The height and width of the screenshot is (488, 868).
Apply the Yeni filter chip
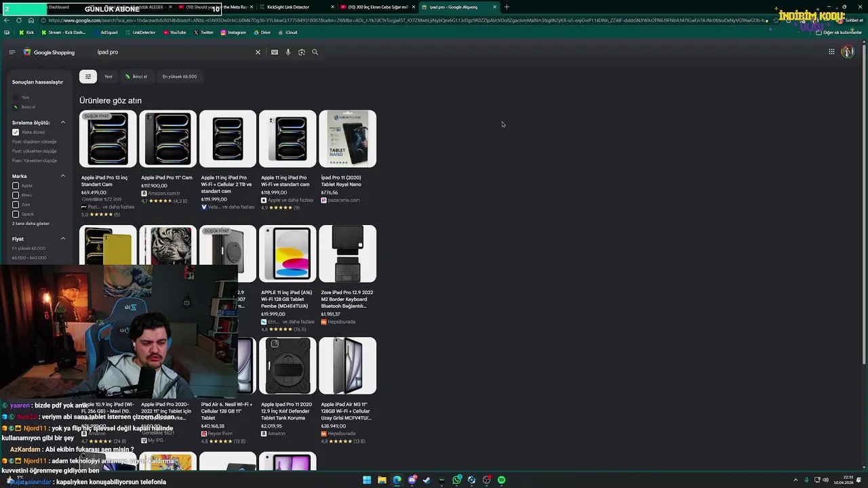click(108, 77)
